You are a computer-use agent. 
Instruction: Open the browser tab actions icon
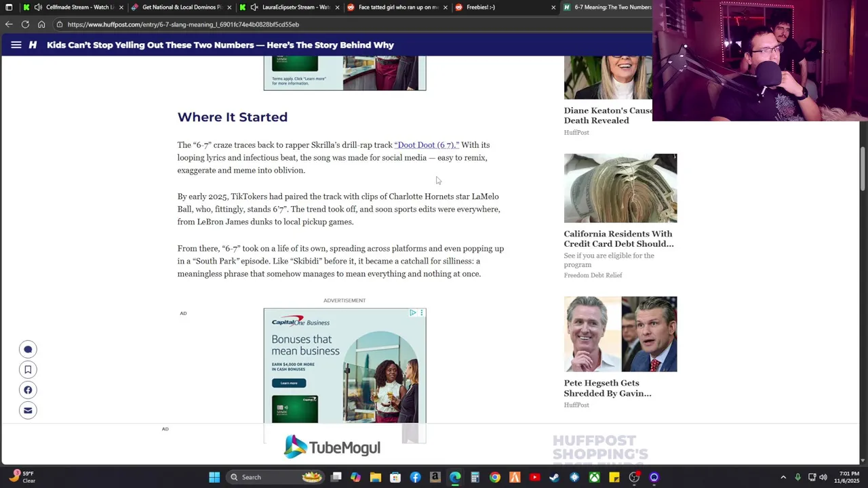coord(9,7)
